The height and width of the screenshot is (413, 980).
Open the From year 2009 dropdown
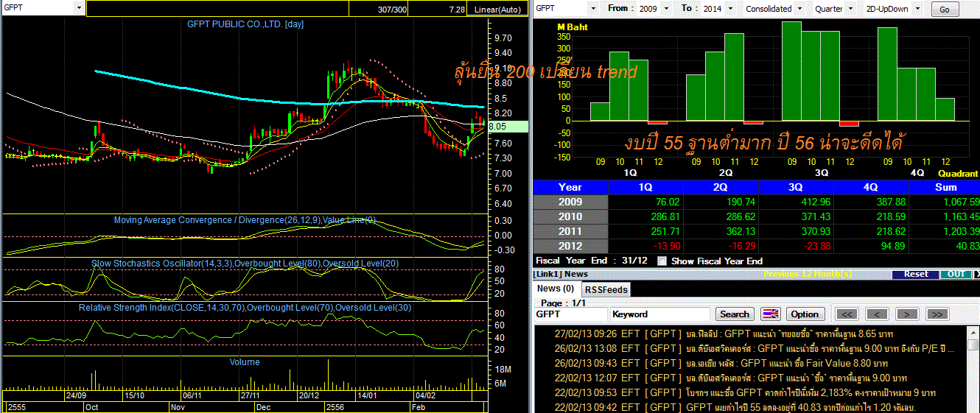[668, 8]
